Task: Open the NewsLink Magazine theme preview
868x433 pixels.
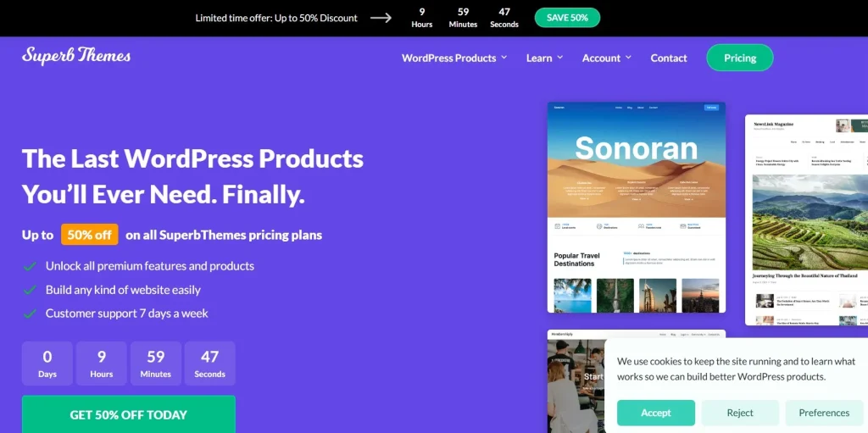Action: [807, 219]
